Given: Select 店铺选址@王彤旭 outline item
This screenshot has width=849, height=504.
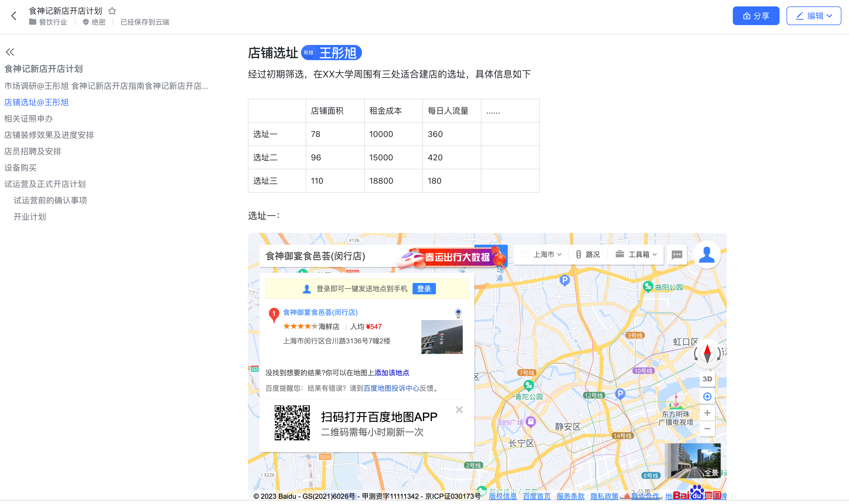Looking at the screenshot, I should [36, 102].
